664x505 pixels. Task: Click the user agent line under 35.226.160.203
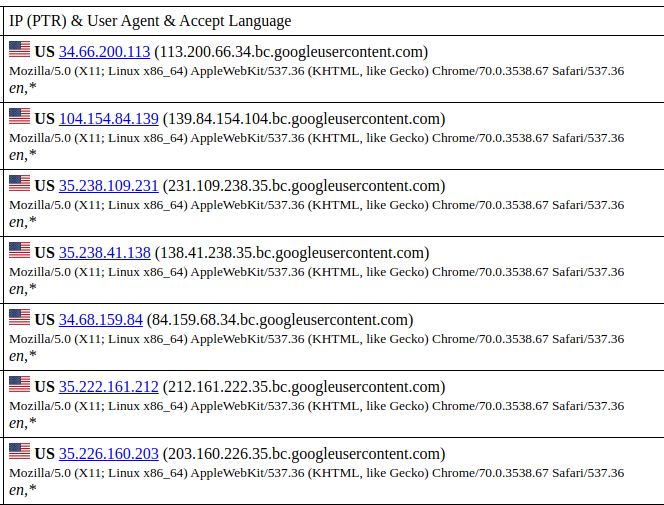point(317,473)
